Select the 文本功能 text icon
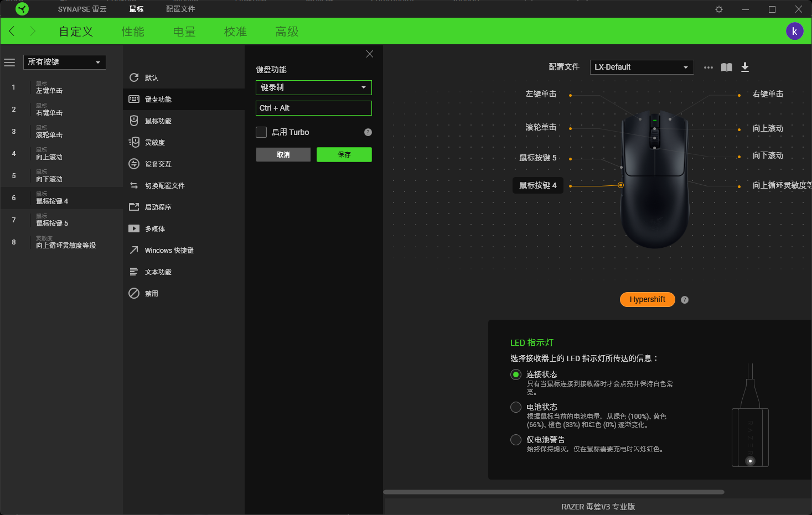This screenshot has width=812, height=515. point(134,272)
